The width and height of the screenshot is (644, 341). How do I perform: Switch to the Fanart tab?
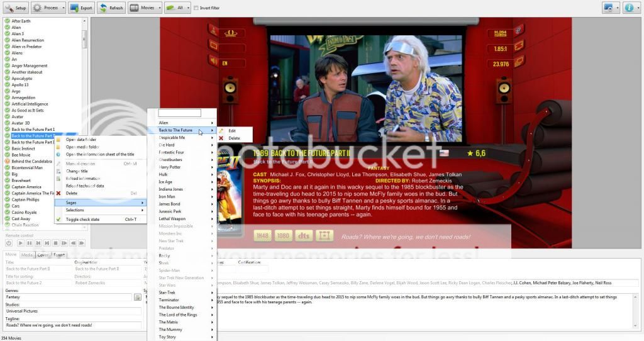click(x=58, y=255)
